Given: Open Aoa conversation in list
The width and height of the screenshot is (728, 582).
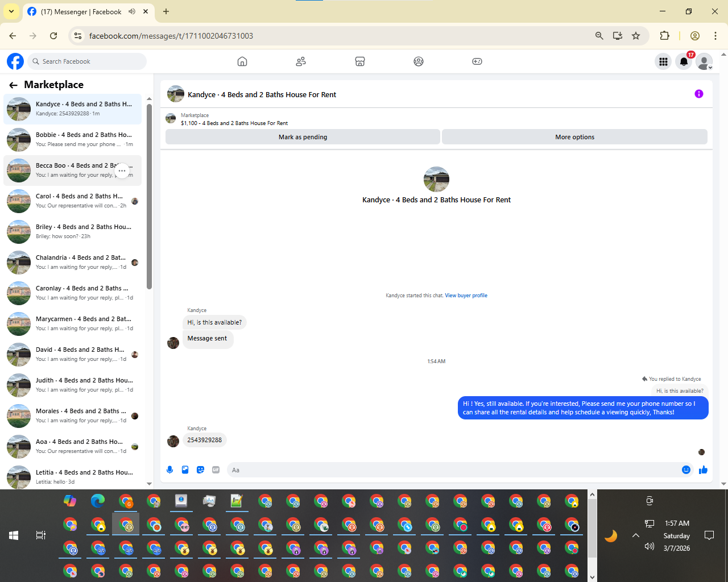Looking at the screenshot, I should pyautogui.click(x=72, y=447).
